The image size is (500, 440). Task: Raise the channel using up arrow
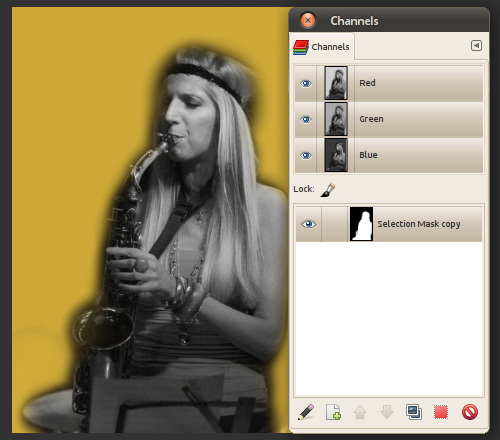(x=360, y=412)
